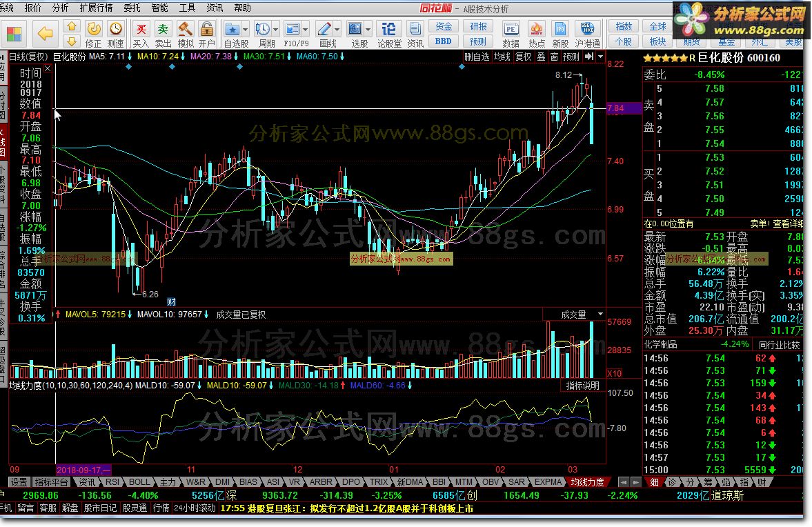Click the page-down arrow icon

coord(72,41)
